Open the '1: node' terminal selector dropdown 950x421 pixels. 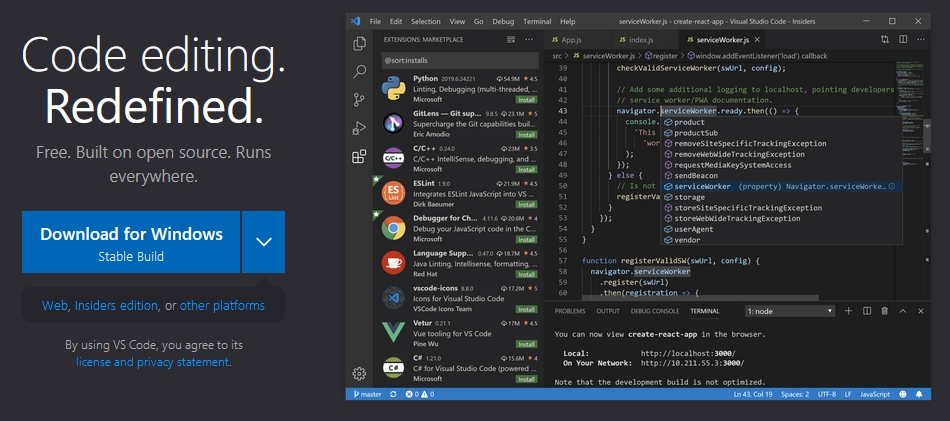(x=790, y=311)
